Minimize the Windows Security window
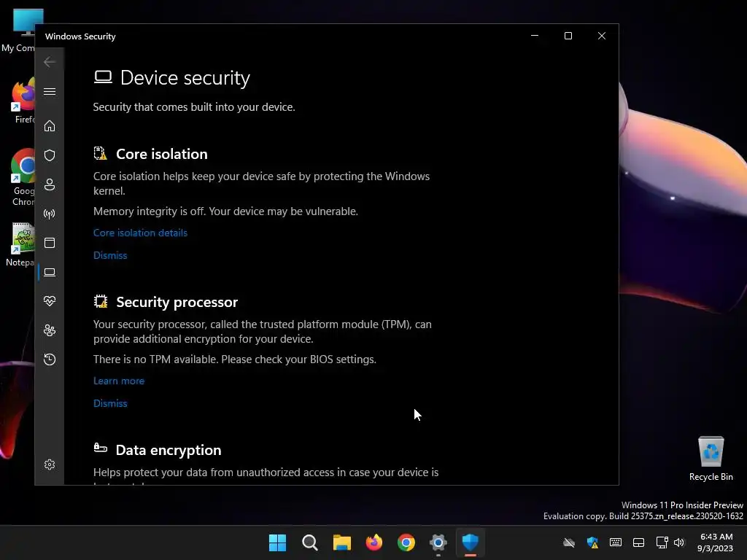747x560 pixels. tap(535, 36)
